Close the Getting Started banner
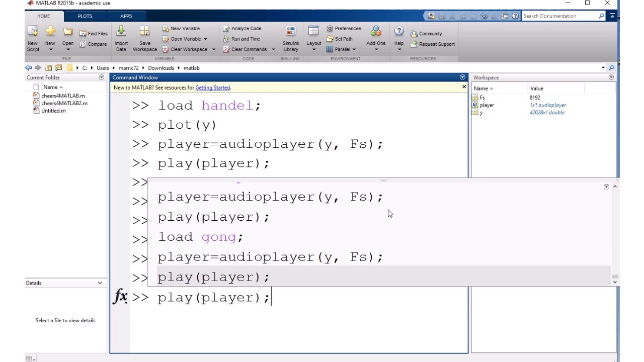 464,87
